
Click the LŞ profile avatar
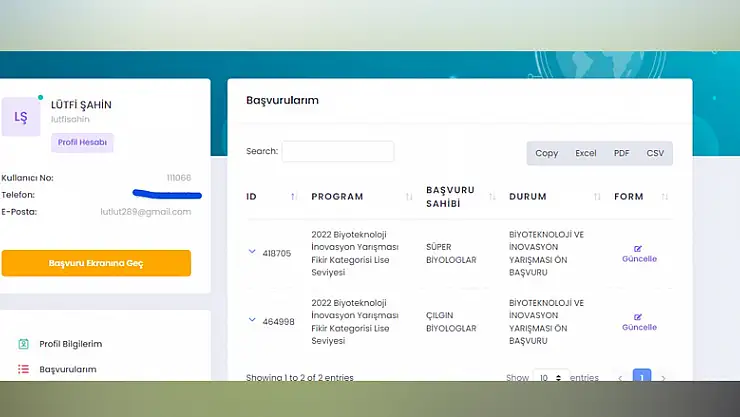[x=21, y=117]
